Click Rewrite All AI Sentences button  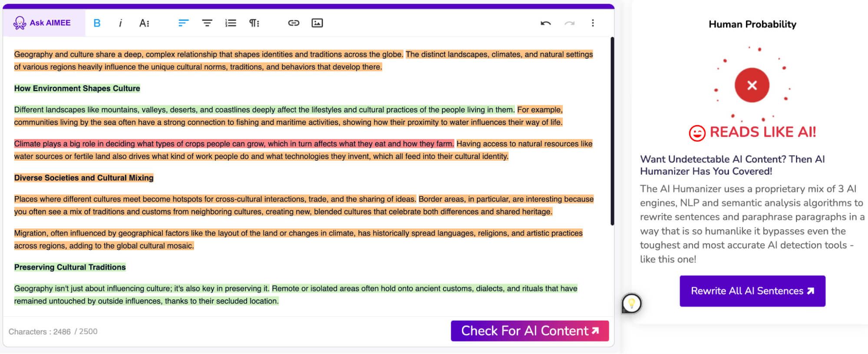pos(752,291)
